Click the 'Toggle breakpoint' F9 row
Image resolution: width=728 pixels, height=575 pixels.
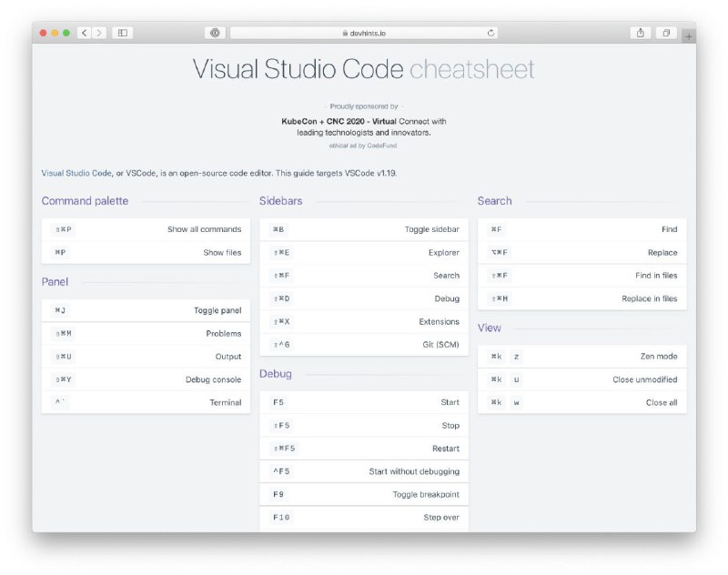[x=363, y=494]
